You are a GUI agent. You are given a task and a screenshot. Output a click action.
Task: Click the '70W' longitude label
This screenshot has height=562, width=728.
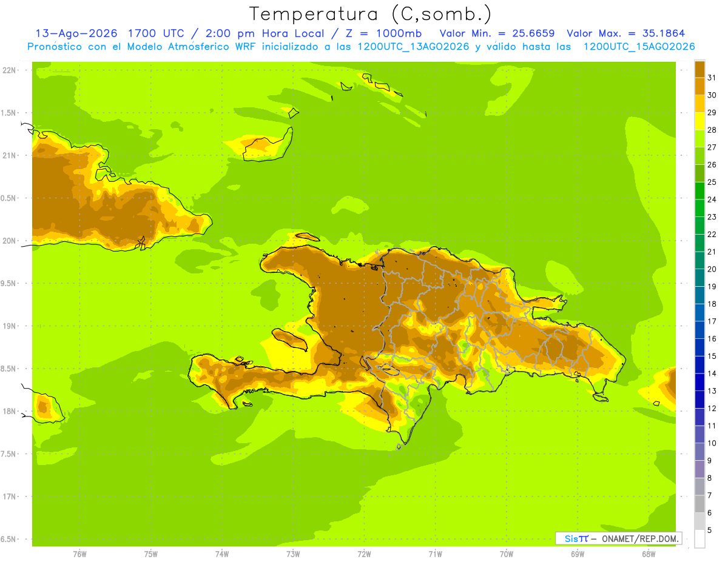507,554
